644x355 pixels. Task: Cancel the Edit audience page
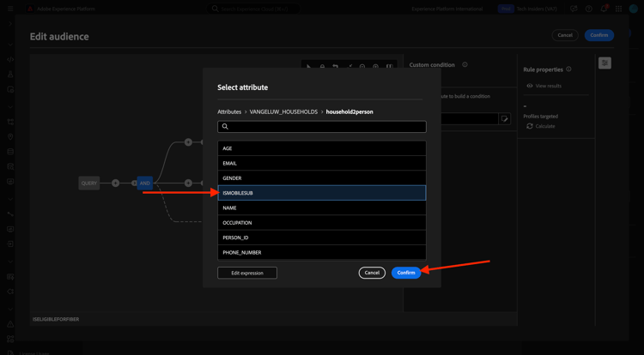tap(565, 35)
